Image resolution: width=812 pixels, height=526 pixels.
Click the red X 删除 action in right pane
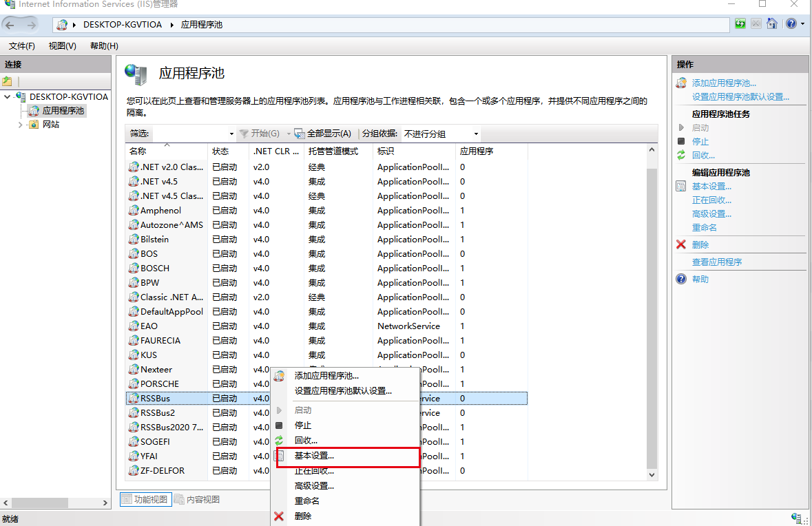[x=700, y=244]
